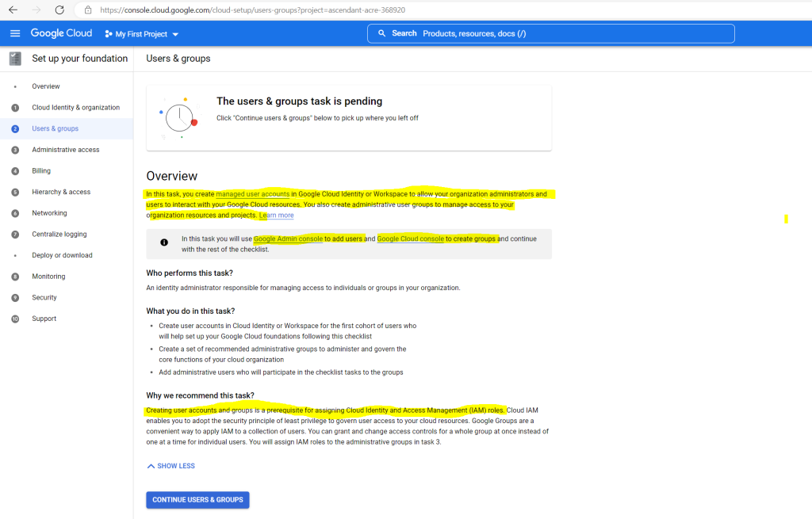Click the Users & groups page heading

pyautogui.click(x=178, y=59)
